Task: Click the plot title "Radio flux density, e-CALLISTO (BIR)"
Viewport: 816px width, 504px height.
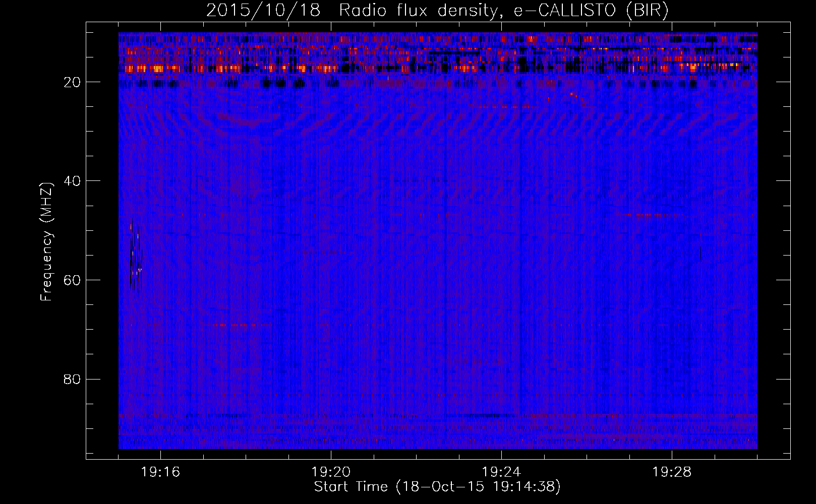Action: coord(504,11)
